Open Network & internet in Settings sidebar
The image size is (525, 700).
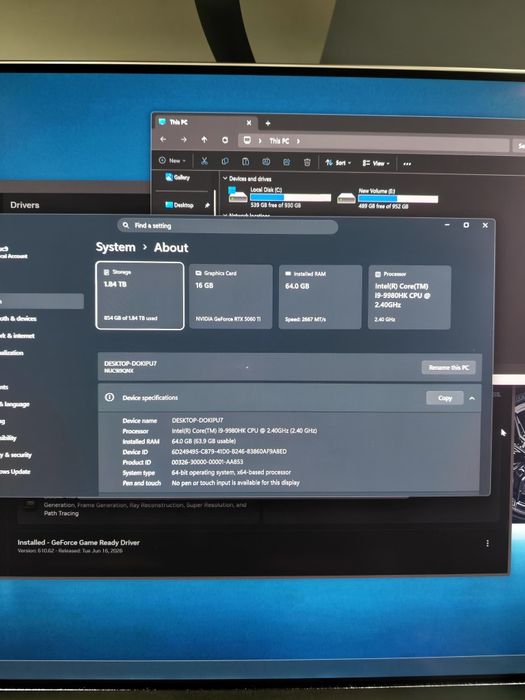tap(17, 335)
